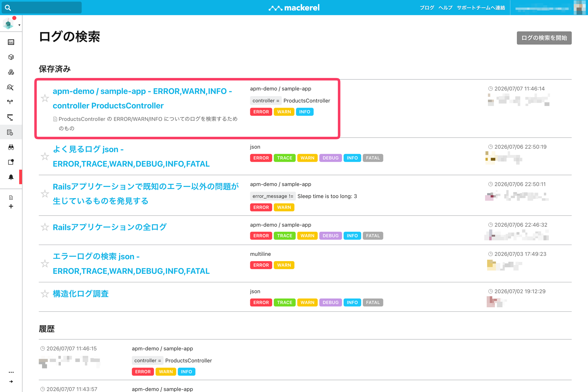Click サポートチームへ連絡 in the header
The image size is (588, 392).
(x=481, y=8)
